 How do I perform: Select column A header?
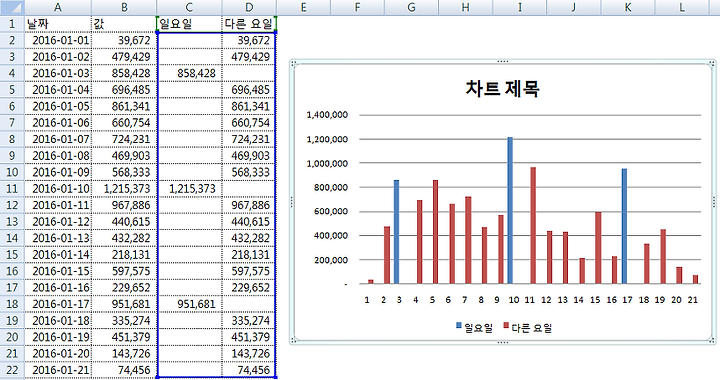[x=58, y=7]
